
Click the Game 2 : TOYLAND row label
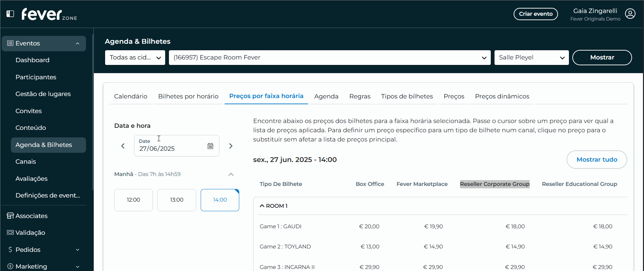tap(285, 247)
